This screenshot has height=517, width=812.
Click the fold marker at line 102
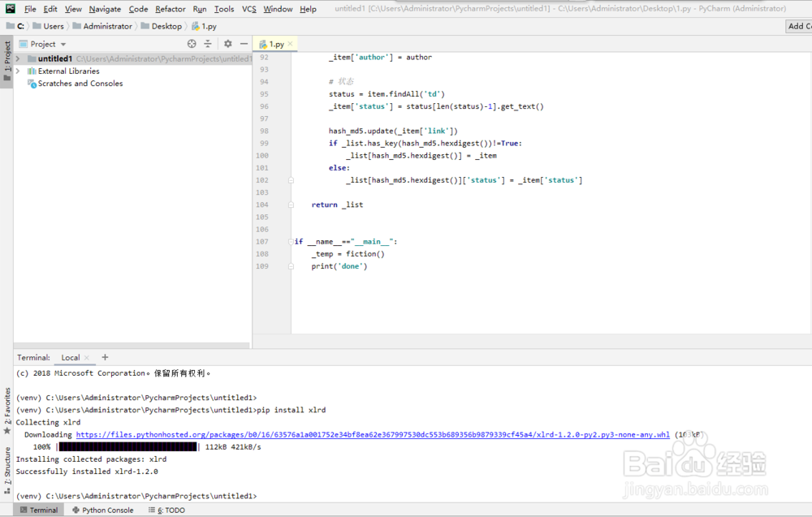[291, 180]
